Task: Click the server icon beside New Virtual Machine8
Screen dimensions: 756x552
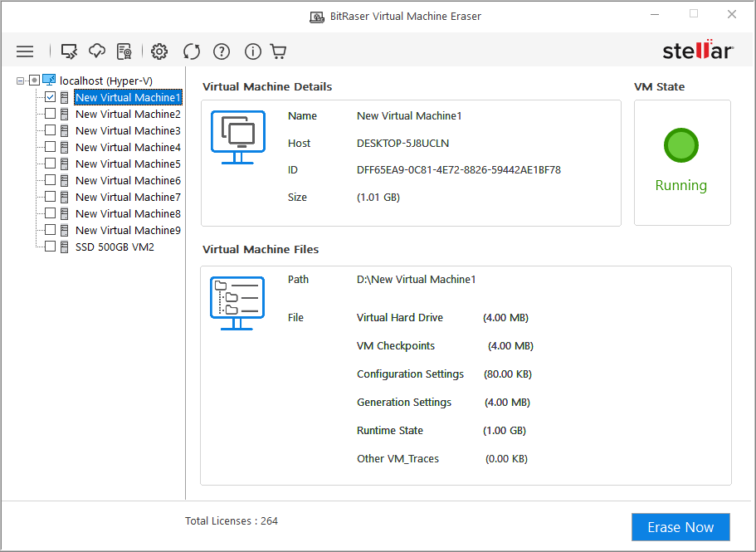Action: [64, 213]
